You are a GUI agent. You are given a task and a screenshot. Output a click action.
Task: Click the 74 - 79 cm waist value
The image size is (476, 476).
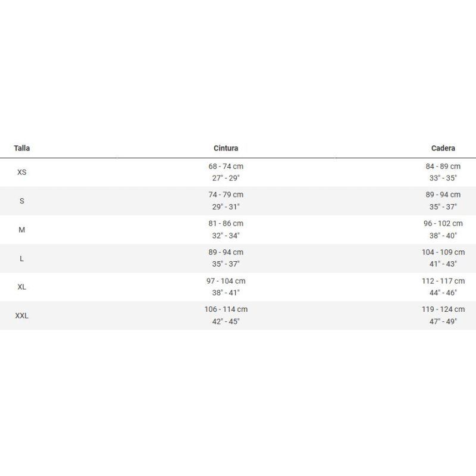tap(226, 195)
